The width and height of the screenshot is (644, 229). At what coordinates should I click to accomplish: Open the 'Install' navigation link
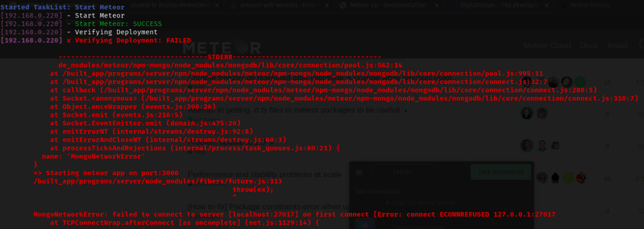coord(618,45)
